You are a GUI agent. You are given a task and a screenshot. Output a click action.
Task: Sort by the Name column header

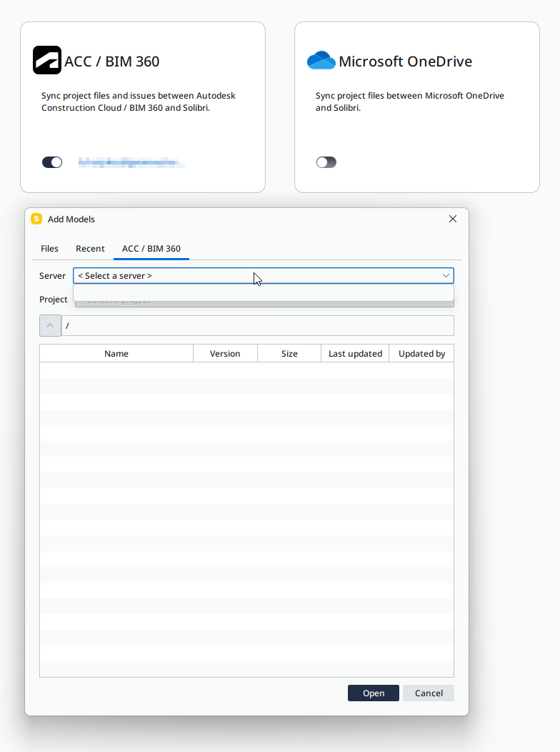coord(116,353)
